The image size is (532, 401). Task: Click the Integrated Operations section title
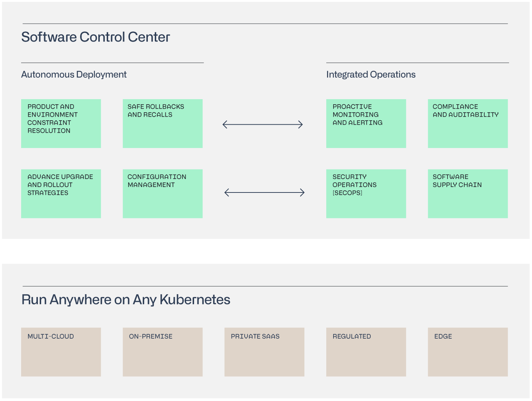[x=371, y=75]
